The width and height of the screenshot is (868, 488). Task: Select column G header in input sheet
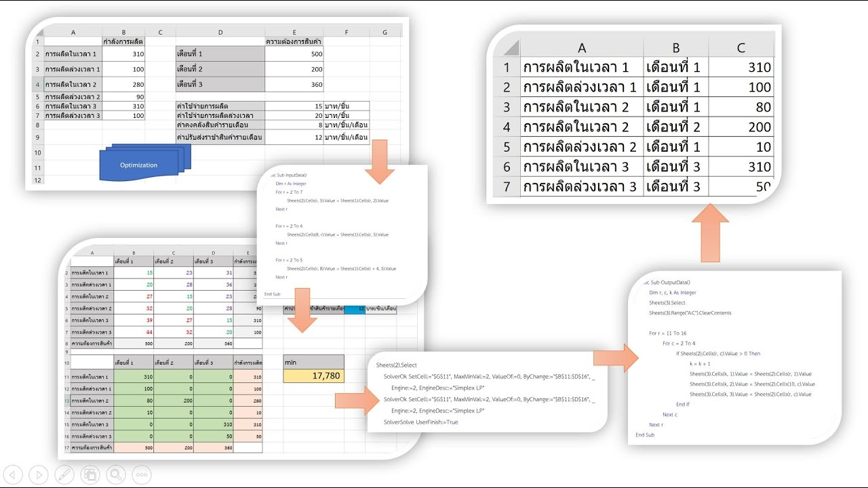[384, 32]
